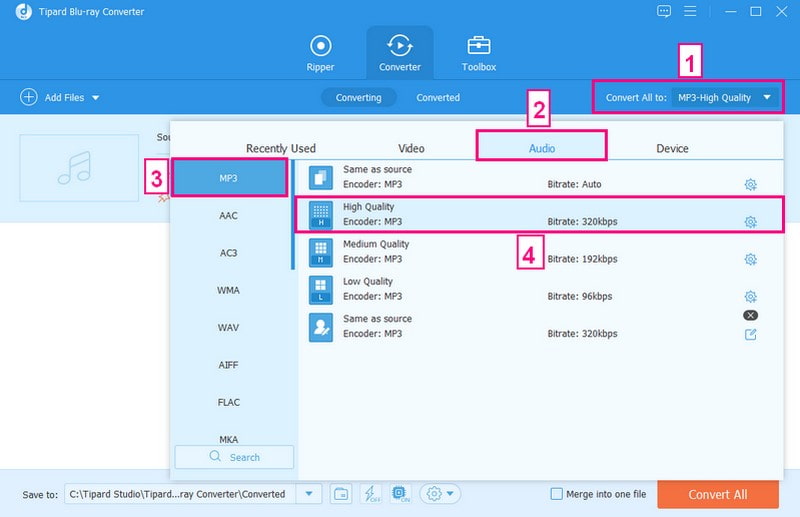Switch to the Video tab

tap(411, 149)
